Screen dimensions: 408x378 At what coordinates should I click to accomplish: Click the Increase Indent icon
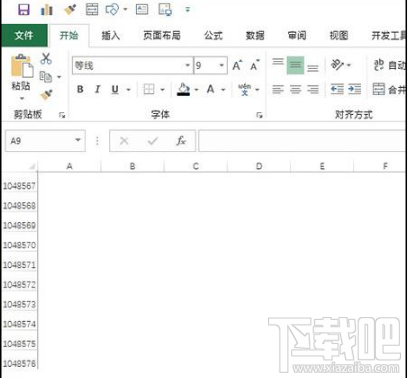[354, 89]
